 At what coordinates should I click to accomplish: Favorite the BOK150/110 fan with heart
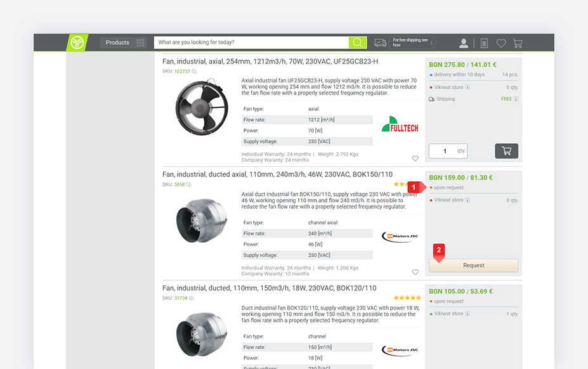(415, 272)
